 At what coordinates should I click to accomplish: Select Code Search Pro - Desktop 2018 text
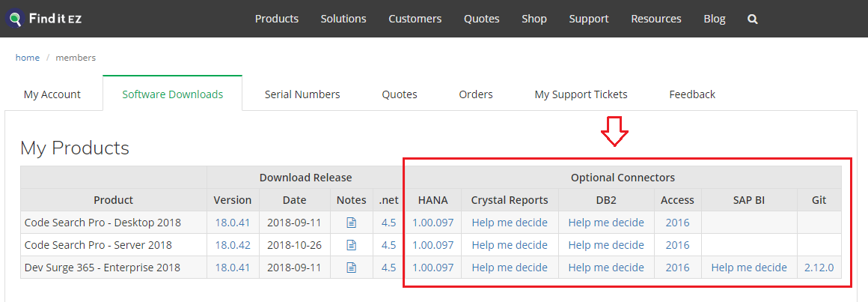(103, 223)
